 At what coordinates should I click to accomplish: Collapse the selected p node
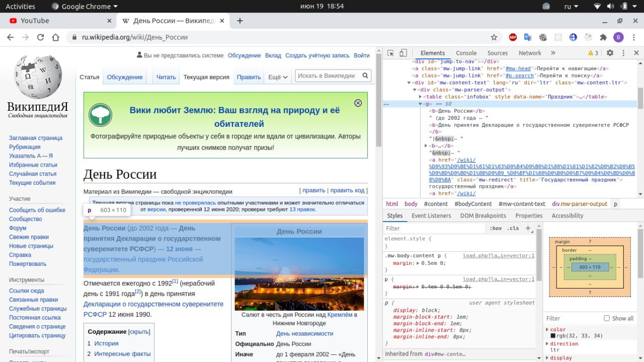[421, 104]
